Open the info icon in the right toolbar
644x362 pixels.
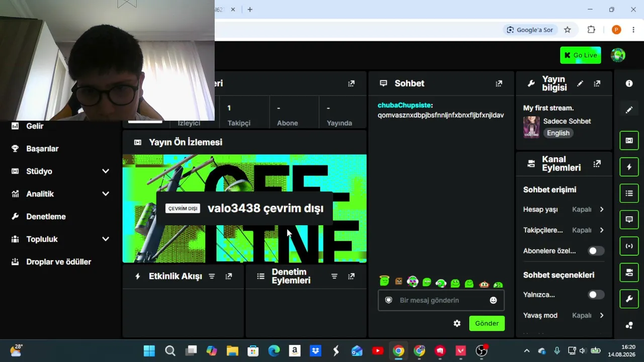(x=629, y=83)
